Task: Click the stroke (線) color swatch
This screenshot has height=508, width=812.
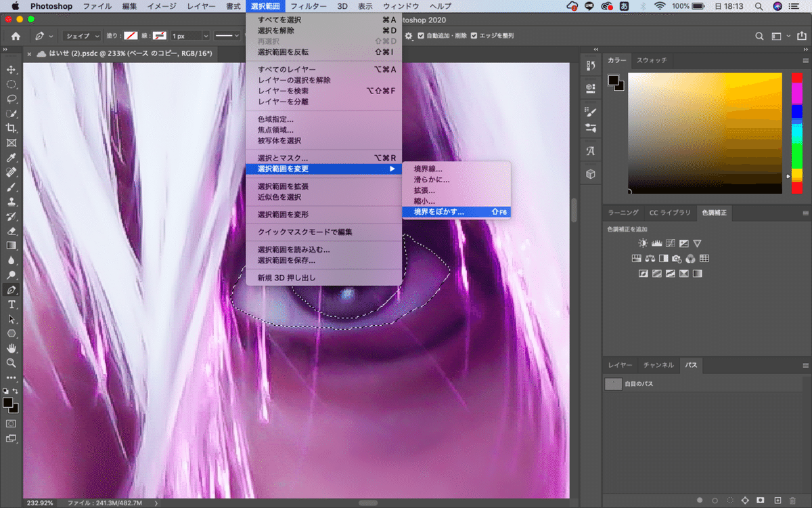Action: [160, 36]
